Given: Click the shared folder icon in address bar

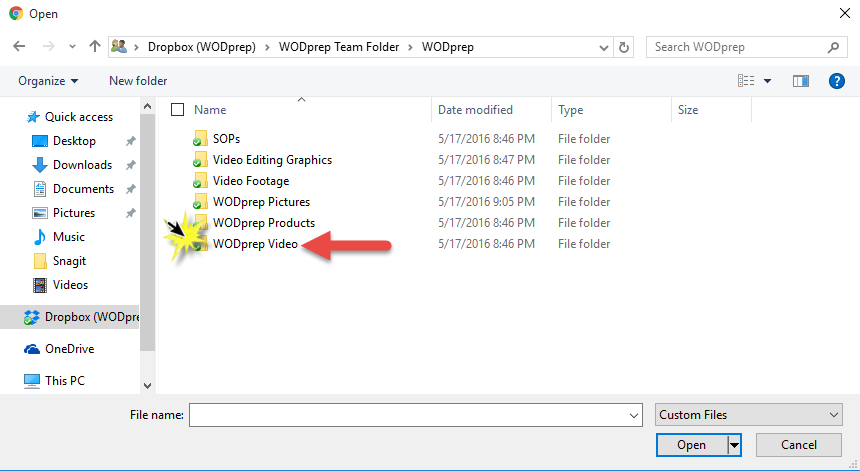Looking at the screenshot, I should point(119,47).
